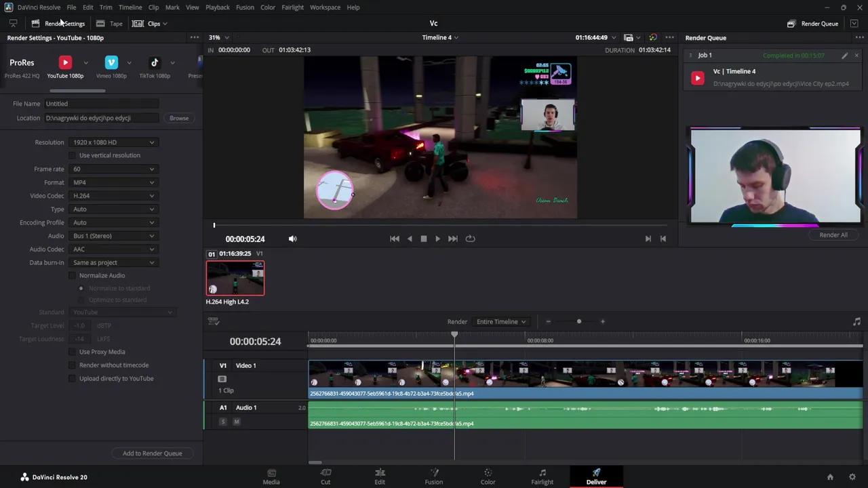Mute the A1 audio track
Screen dimensions: 868x488
click(x=236, y=422)
